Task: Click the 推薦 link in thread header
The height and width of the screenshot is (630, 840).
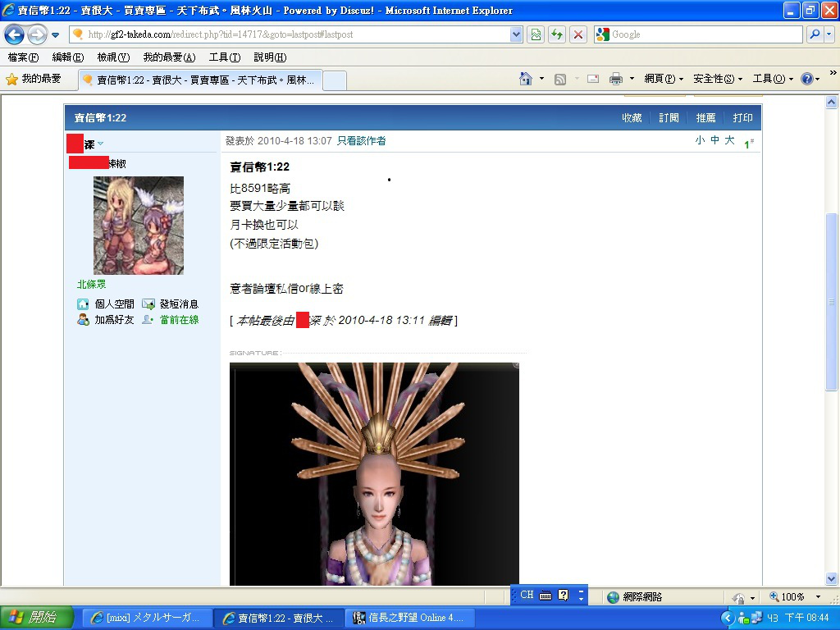Action: (x=705, y=118)
